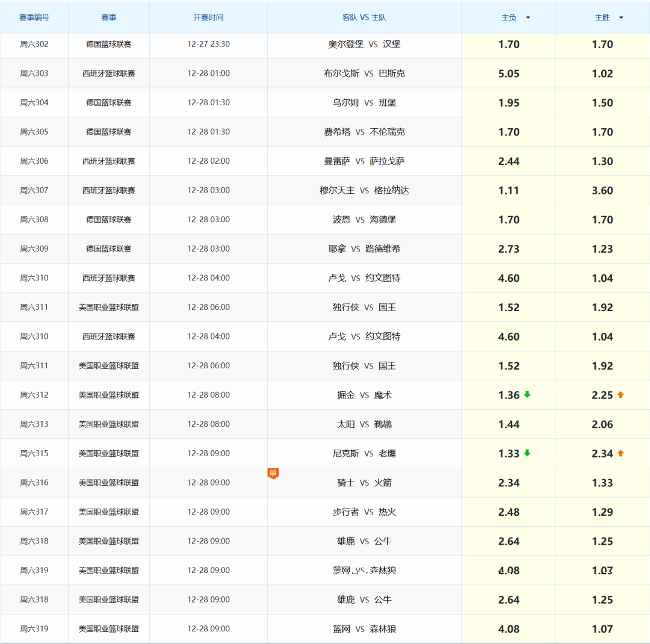Click start time 12-28 02:00

(208, 161)
